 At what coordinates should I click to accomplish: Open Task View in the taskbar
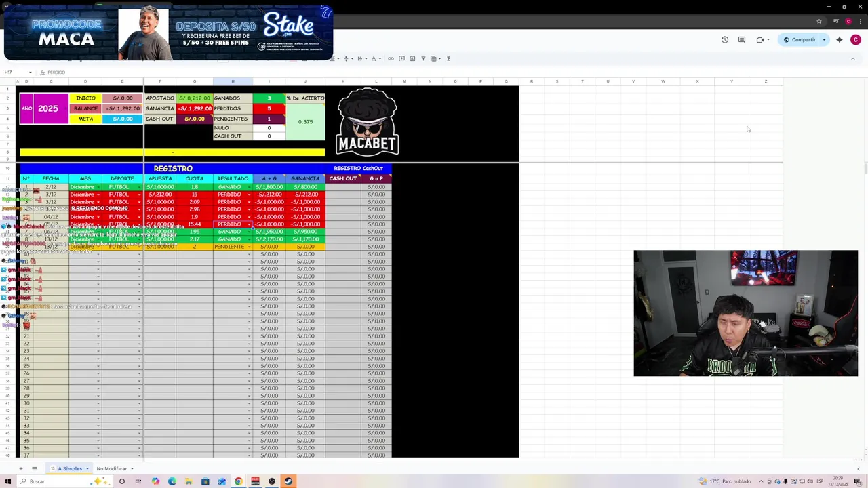click(x=138, y=481)
